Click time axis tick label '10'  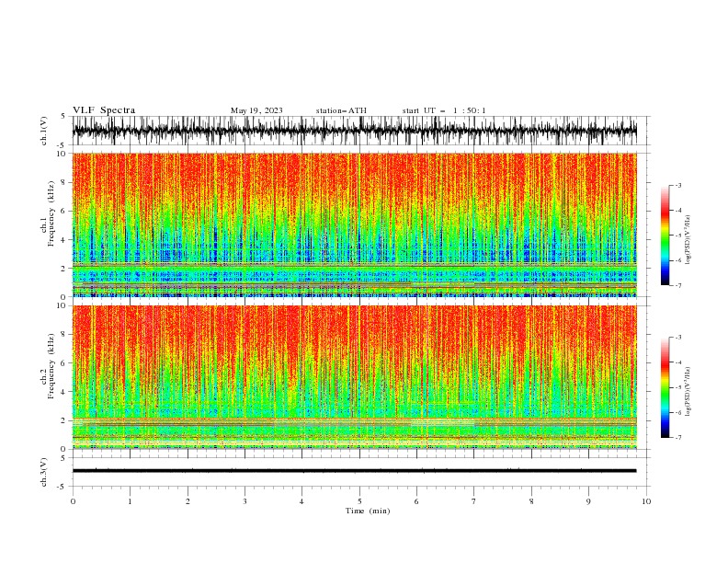click(646, 501)
